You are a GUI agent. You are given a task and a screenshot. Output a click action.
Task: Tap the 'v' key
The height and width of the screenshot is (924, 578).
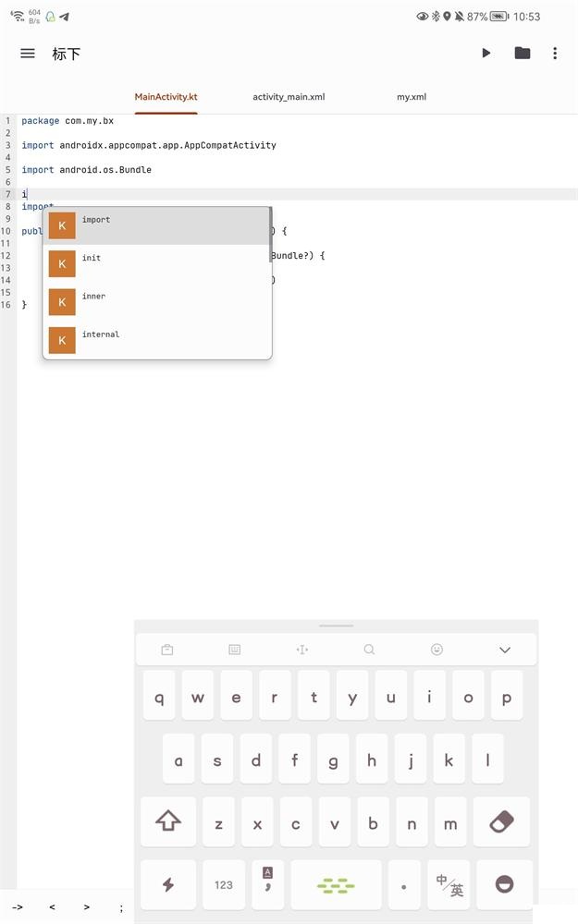pos(335,821)
